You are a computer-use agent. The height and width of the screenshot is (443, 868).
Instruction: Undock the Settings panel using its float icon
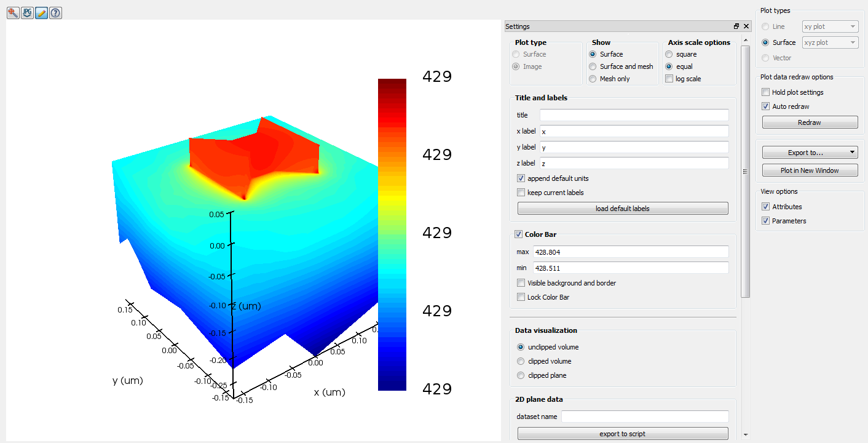point(736,26)
